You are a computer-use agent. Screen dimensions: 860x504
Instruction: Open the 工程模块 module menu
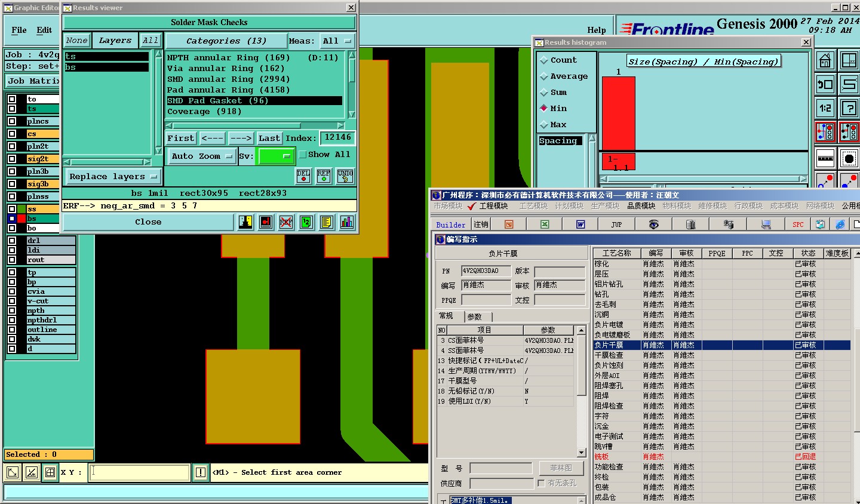coord(493,206)
